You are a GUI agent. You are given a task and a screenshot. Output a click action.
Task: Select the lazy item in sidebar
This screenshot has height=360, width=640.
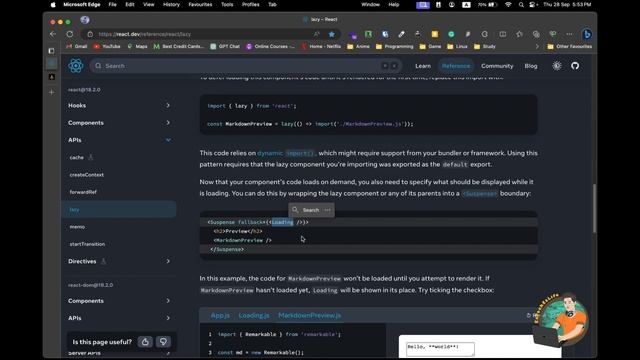[x=118, y=209]
